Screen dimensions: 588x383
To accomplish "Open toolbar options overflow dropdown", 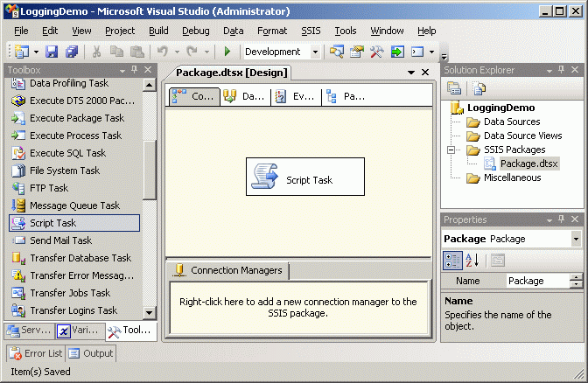I will tap(444, 57).
